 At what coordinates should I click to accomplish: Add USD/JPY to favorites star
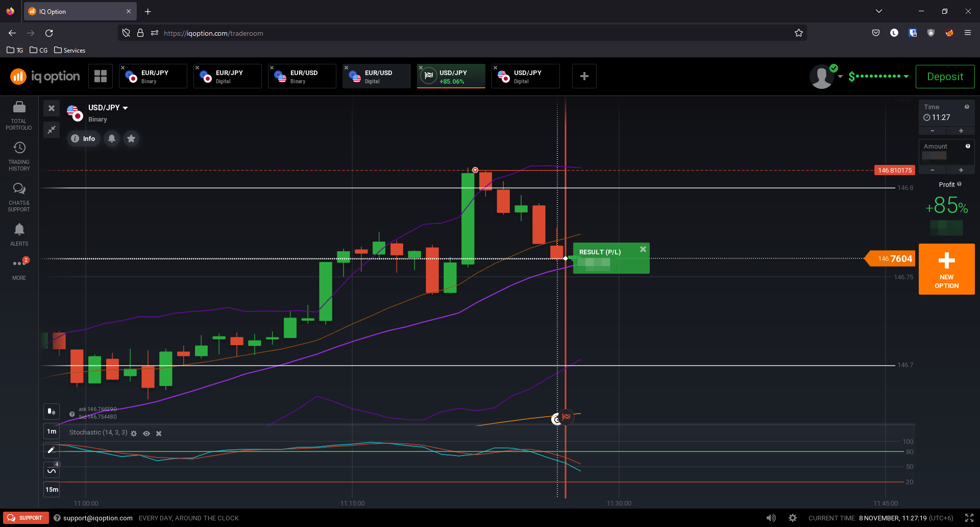coord(131,138)
